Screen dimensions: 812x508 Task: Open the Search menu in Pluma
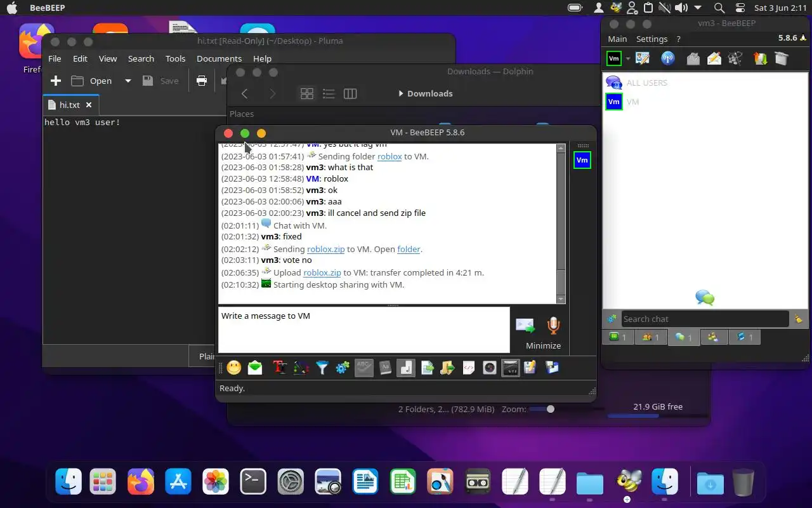141,58
